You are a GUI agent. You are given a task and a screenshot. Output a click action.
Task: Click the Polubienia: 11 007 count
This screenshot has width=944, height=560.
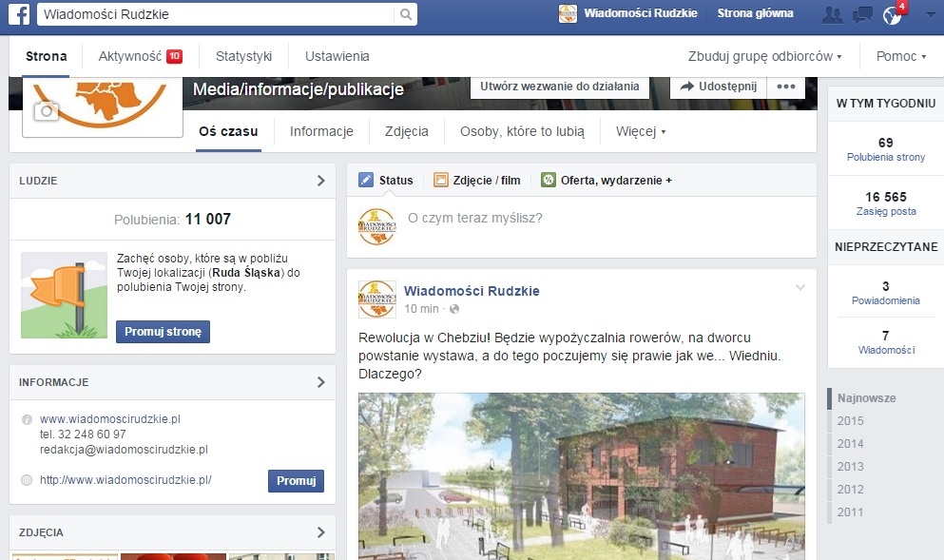[x=172, y=220]
